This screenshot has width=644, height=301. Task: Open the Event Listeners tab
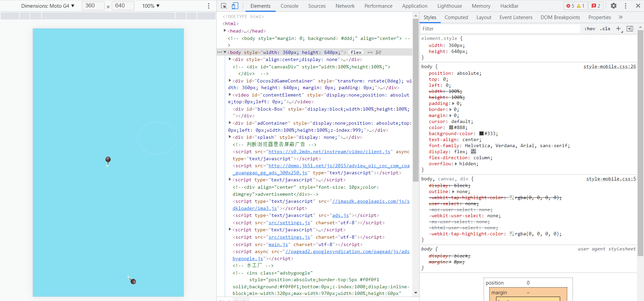(516, 17)
